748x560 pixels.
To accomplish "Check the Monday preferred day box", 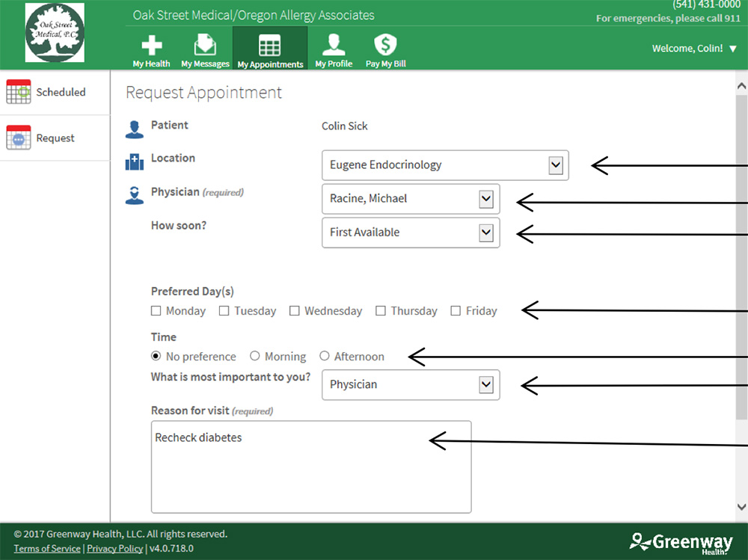I will pyautogui.click(x=156, y=311).
